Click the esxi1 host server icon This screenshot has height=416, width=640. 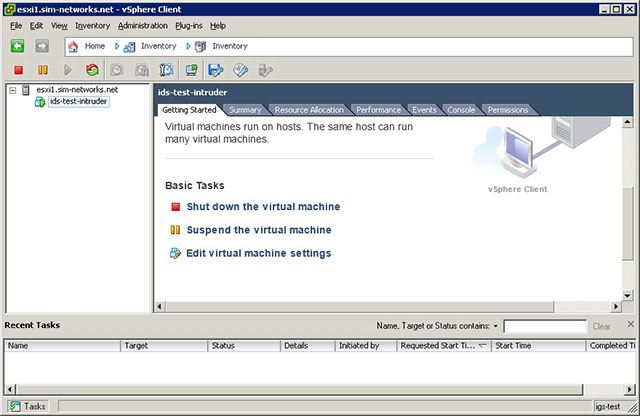(26, 90)
